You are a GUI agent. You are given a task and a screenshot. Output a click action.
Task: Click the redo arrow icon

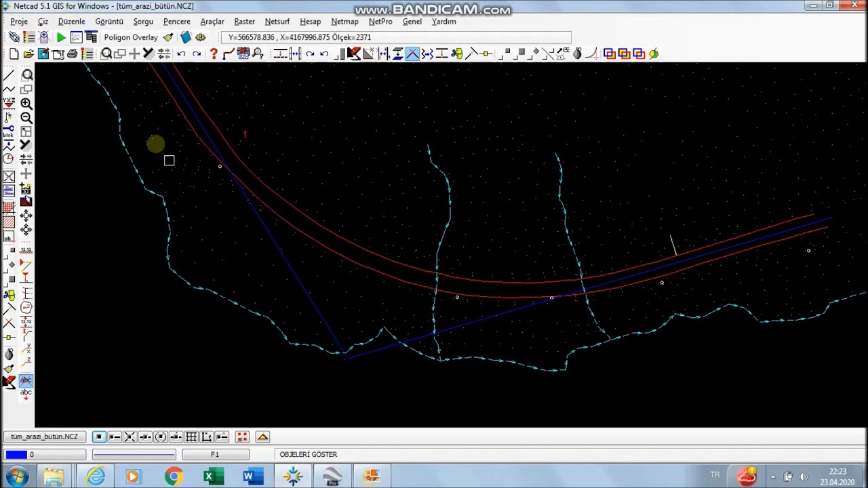(x=197, y=54)
